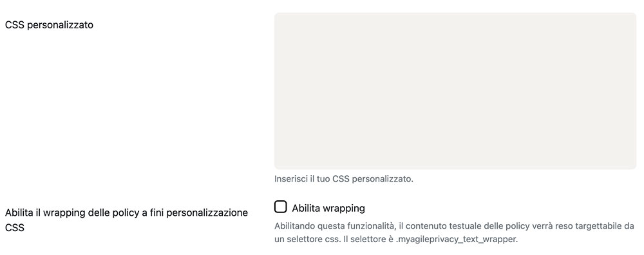
Task: Enable the Abilita wrapping checkbox
Action: click(281, 207)
